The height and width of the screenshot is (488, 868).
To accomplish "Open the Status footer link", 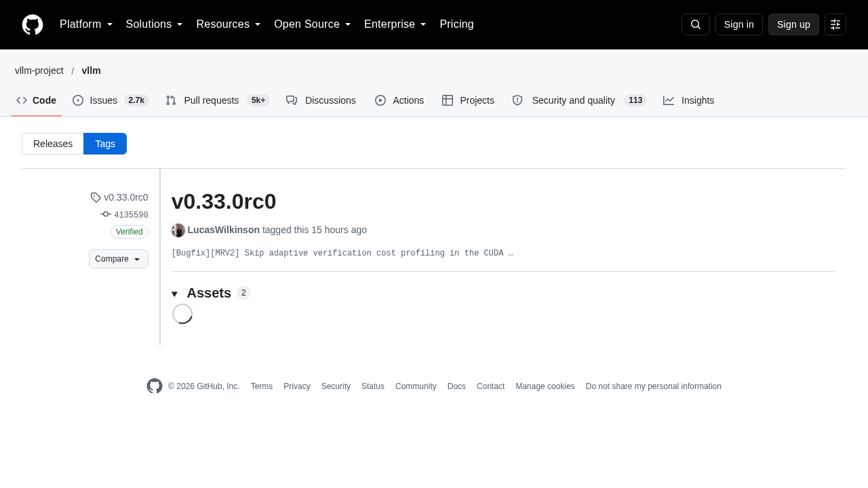I will [x=373, y=386].
